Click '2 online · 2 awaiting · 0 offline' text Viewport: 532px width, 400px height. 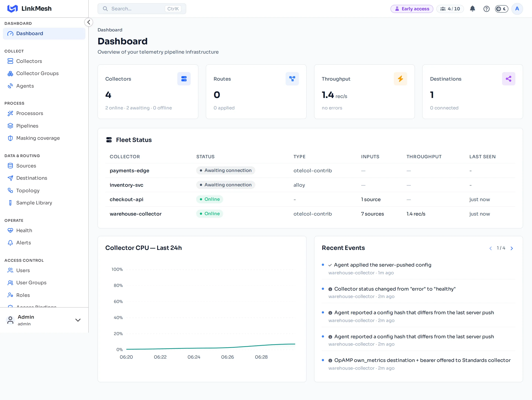click(139, 108)
